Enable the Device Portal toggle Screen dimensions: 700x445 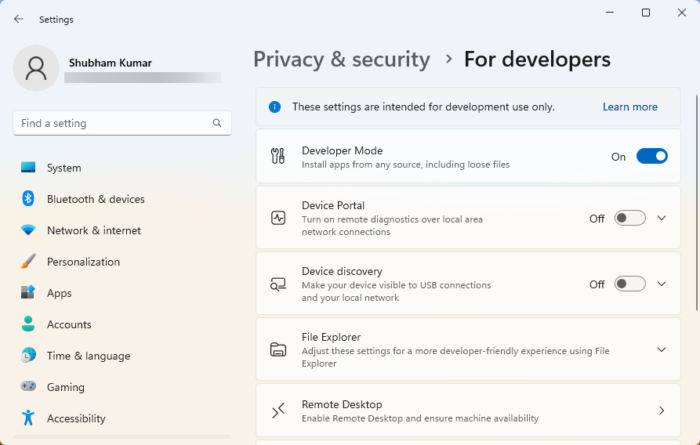click(x=629, y=218)
